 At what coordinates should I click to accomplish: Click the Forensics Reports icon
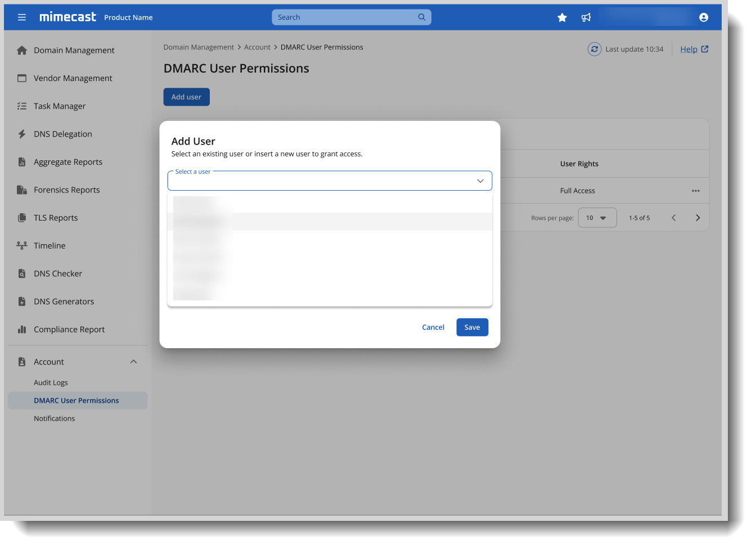click(x=22, y=190)
